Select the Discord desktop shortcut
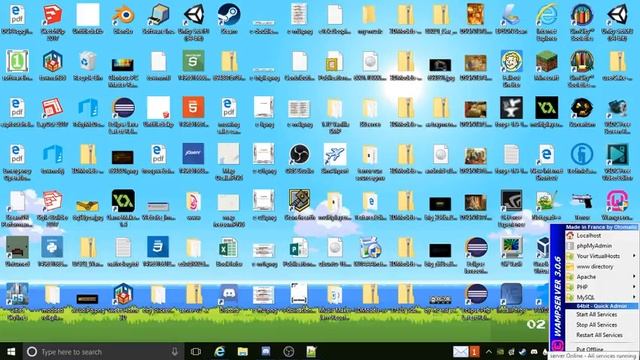Image resolution: width=640 pixels, height=360 pixels. tap(229, 294)
